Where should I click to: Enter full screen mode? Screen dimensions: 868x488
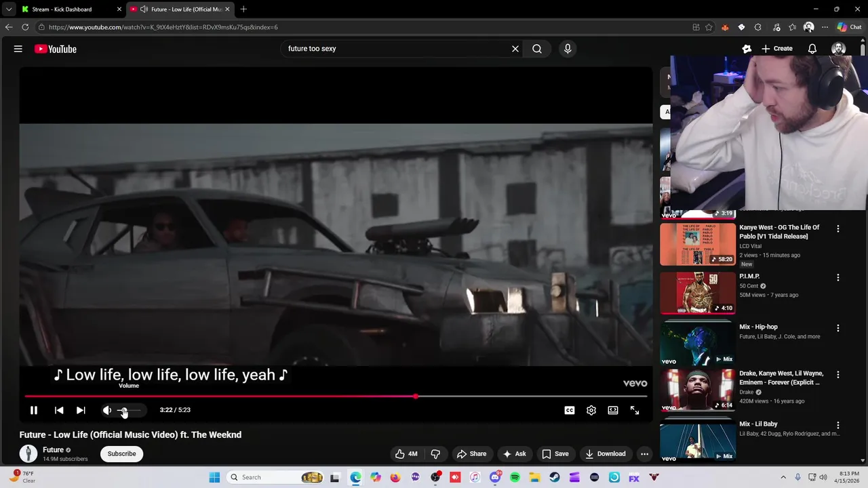point(635,410)
